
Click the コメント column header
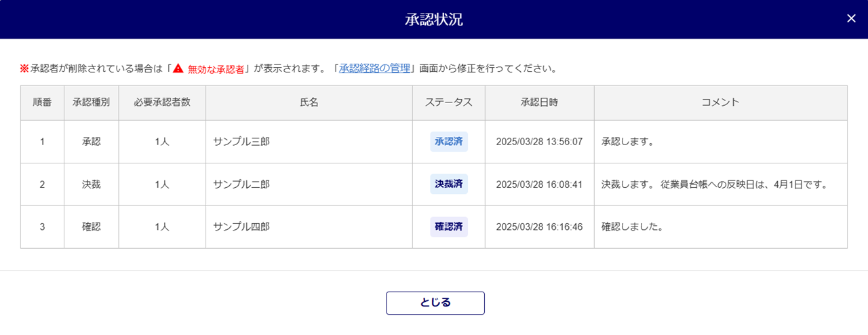click(x=720, y=102)
